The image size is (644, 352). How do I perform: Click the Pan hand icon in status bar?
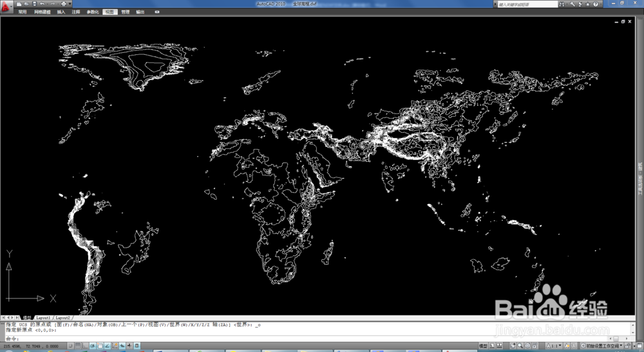[513, 346]
